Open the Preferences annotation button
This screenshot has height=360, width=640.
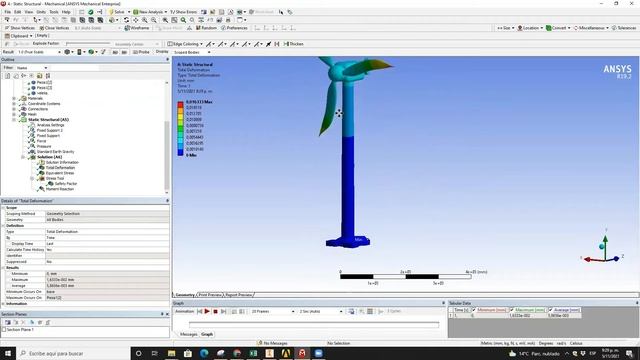(x=234, y=28)
